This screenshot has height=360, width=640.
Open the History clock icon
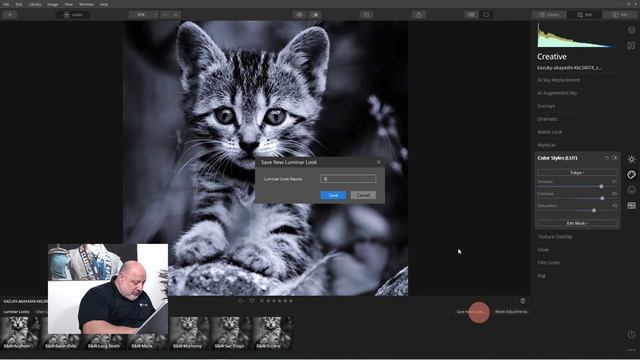(x=631, y=334)
